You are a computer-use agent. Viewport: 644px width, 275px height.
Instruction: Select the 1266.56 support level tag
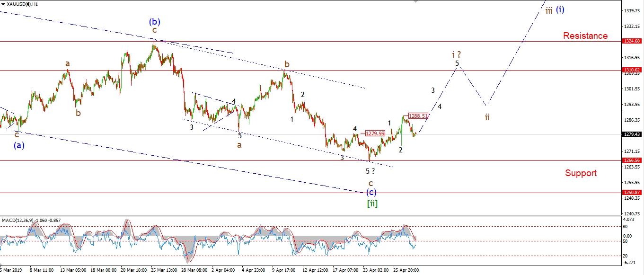(632, 160)
